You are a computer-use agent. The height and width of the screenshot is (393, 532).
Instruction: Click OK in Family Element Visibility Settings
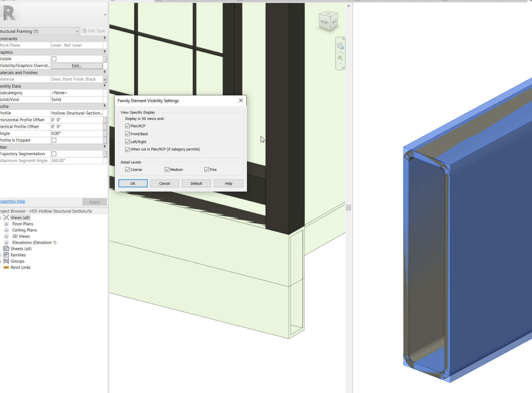pos(133,183)
